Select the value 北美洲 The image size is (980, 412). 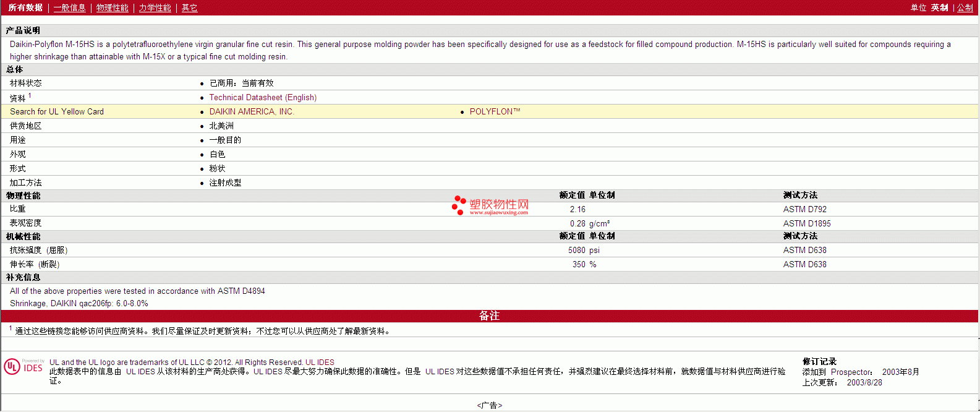tap(221, 126)
